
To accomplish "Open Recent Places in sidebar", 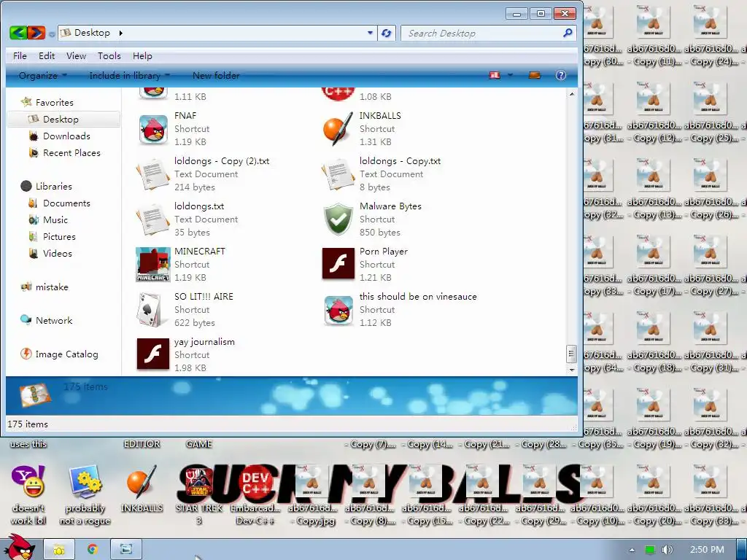I will (64, 153).
